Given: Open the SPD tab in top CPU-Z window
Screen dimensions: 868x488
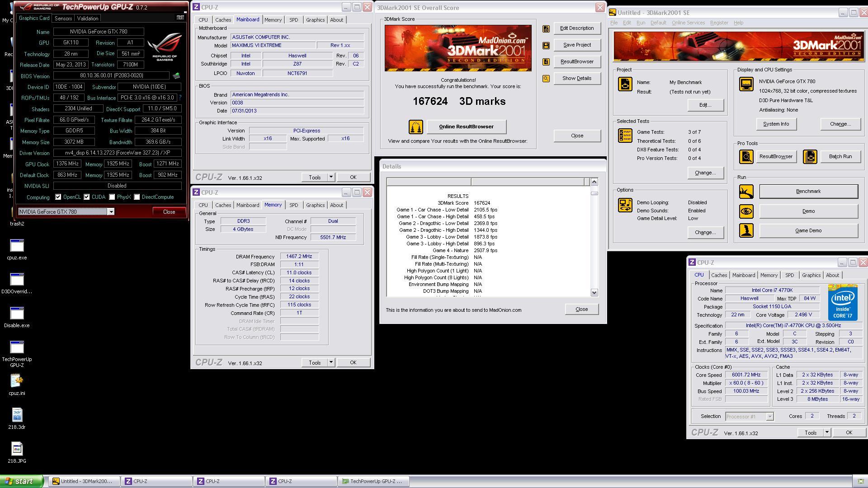Looking at the screenshot, I should coord(294,20).
